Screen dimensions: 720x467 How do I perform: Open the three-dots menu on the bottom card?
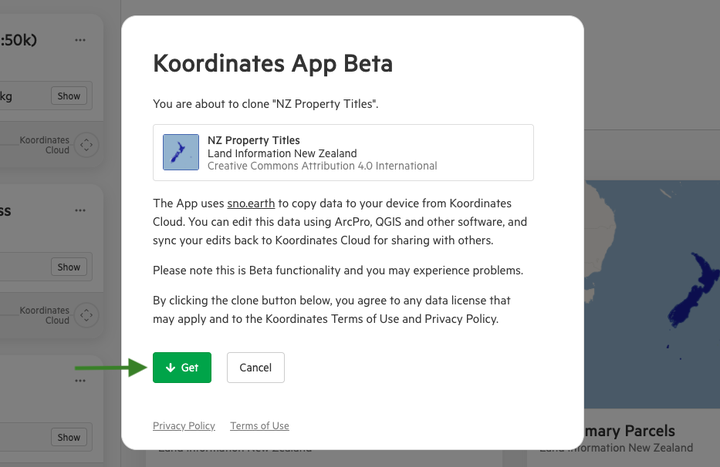coord(80,381)
